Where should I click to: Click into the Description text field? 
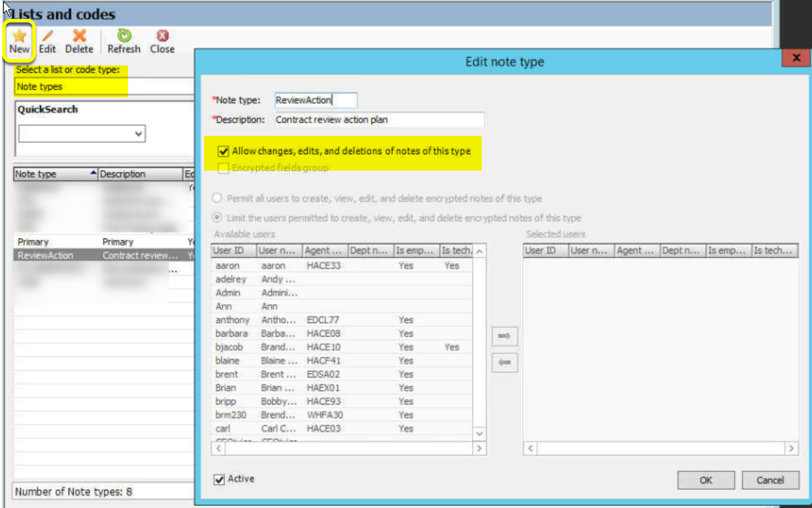click(379, 120)
